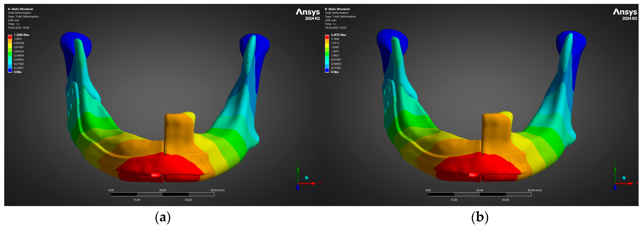
Task: Click the Max probe label in panel B
Action: pyautogui.click(x=472, y=175)
